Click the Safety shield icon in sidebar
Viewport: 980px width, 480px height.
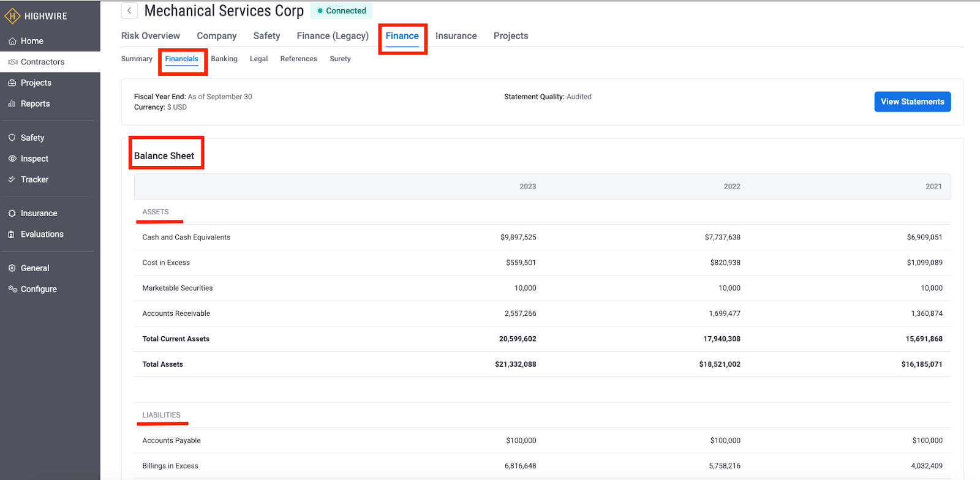(x=12, y=138)
